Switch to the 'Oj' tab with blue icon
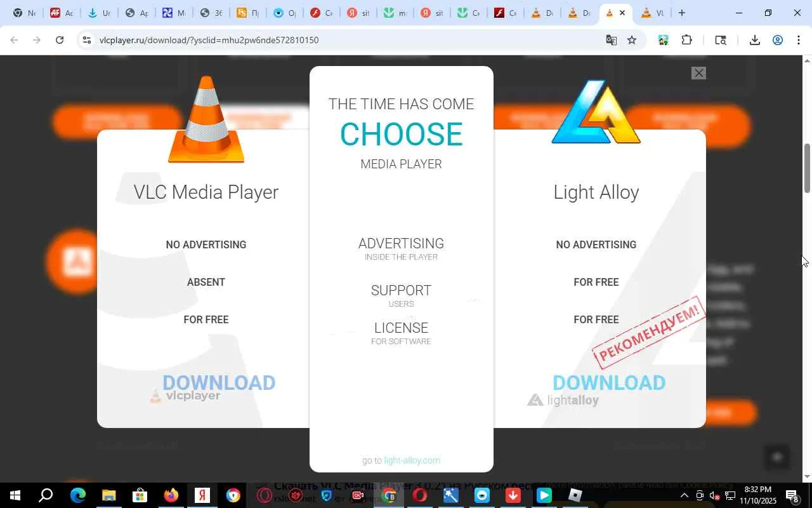 285,13
